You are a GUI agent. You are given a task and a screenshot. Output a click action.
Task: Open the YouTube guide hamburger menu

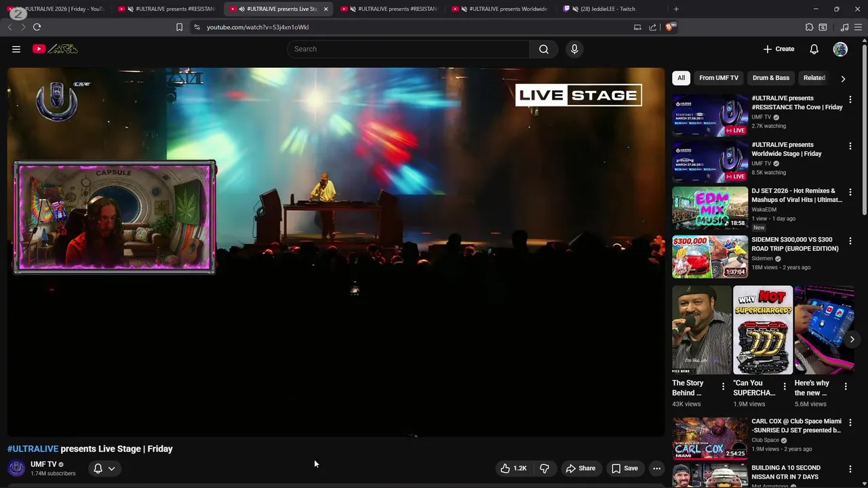pyautogui.click(x=16, y=49)
